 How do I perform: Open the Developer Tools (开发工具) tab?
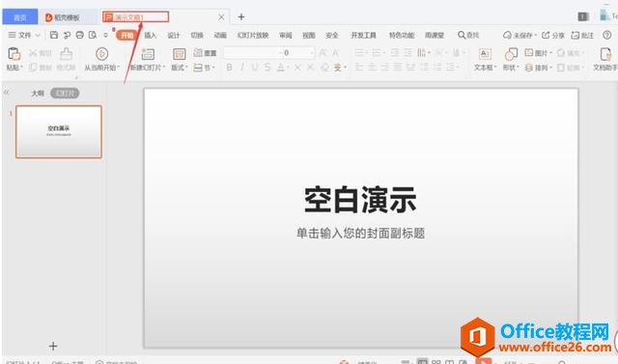(363, 35)
